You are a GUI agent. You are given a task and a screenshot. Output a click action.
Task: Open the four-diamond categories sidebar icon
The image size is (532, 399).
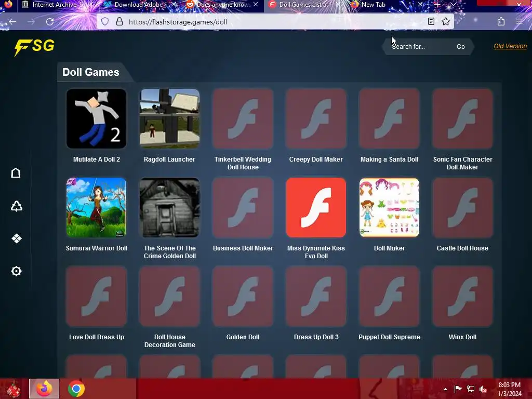pyautogui.click(x=16, y=238)
